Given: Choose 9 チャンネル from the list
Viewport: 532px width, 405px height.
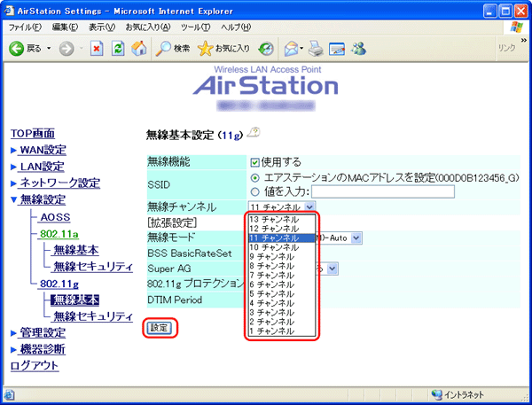Looking at the screenshot, I should point(282,257).
